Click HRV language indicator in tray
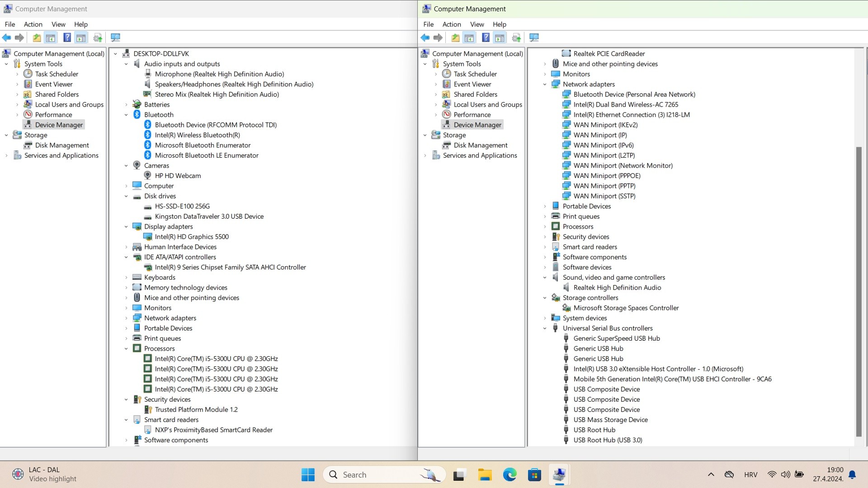The image size is (868, 488). pos(750,475)
